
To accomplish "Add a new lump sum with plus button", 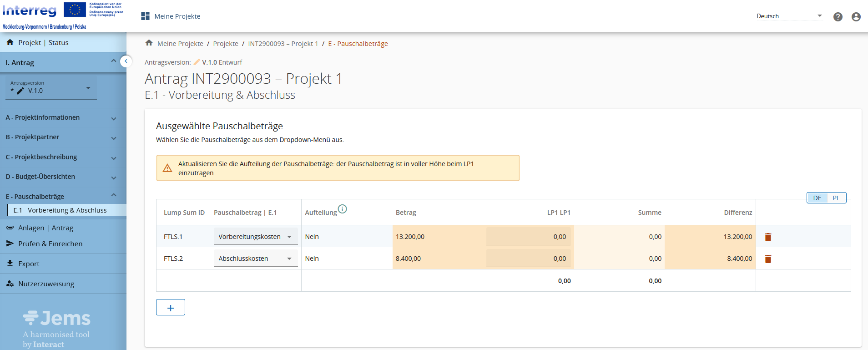I will point(171,308).
